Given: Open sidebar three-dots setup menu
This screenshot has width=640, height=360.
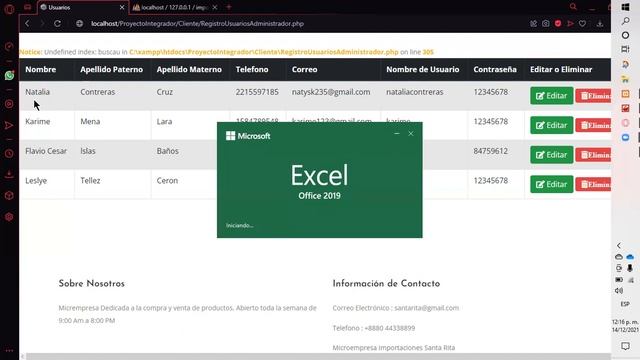Looking at the screenshot, I should tap(9, 350).
